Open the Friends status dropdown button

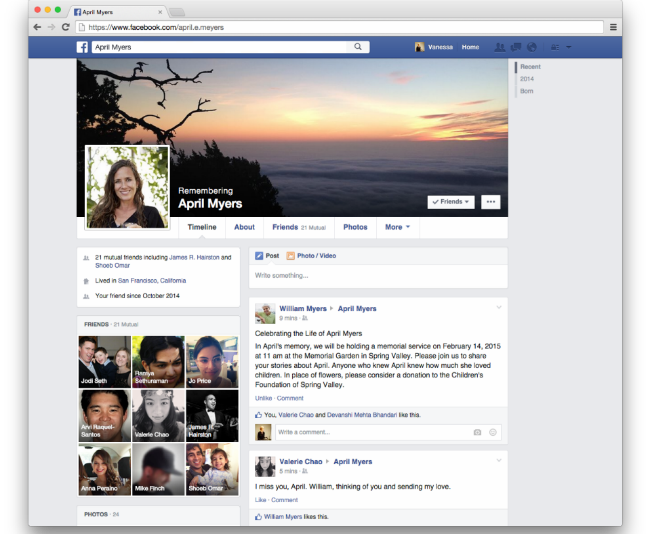[x=450, y=202]
